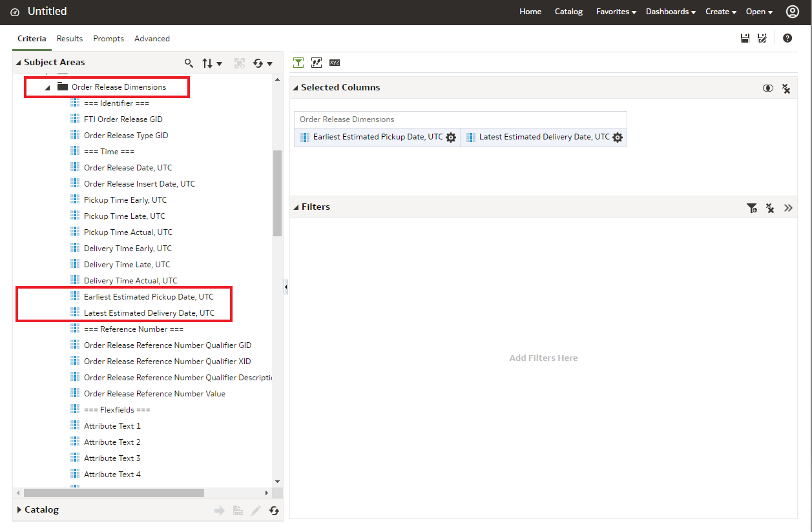Select Order Release Type GID
Viewport: 812px width, 532px height.
(126, 136)
